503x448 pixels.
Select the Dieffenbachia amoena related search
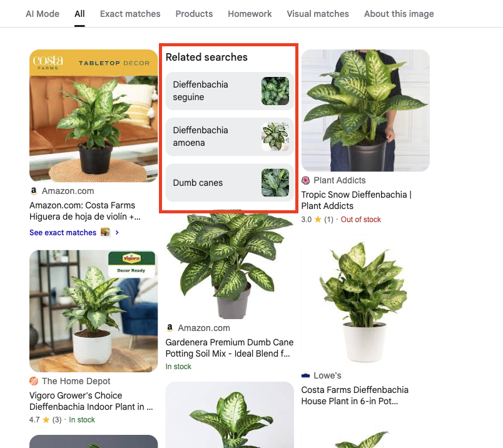pos(230,136)
